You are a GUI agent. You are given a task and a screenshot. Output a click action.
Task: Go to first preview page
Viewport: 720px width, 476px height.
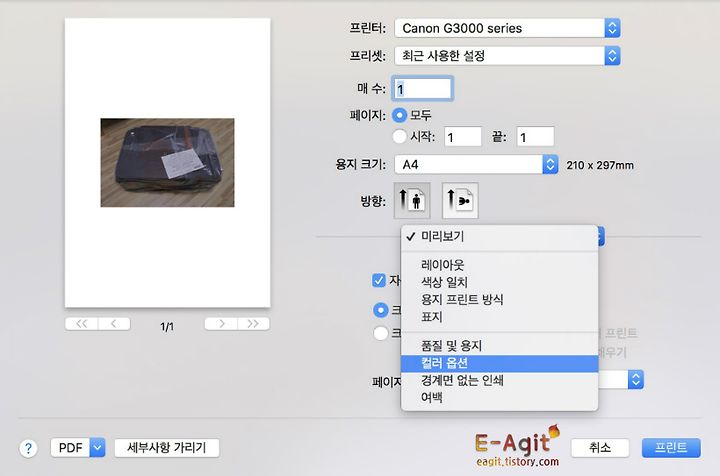82,324
